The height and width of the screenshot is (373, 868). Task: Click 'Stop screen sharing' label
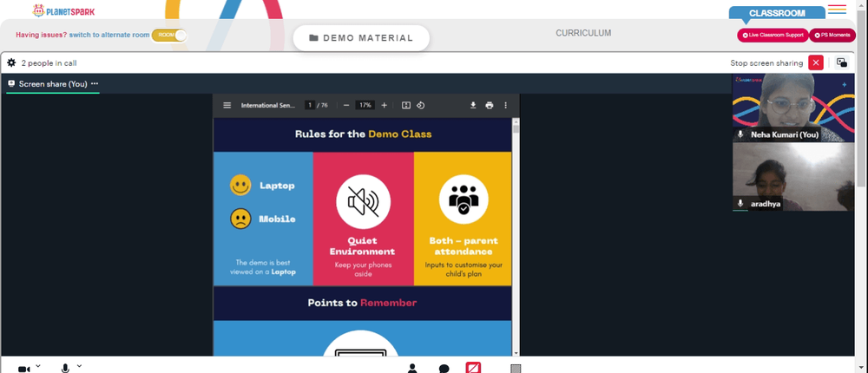(766, 63)
